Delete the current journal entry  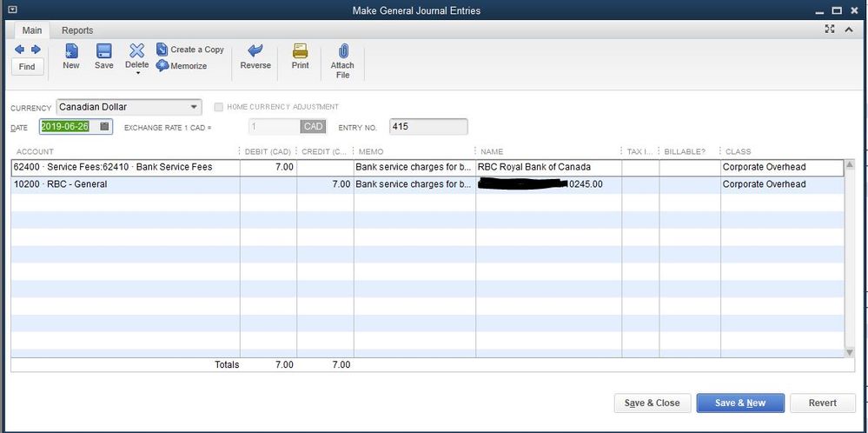136,56
